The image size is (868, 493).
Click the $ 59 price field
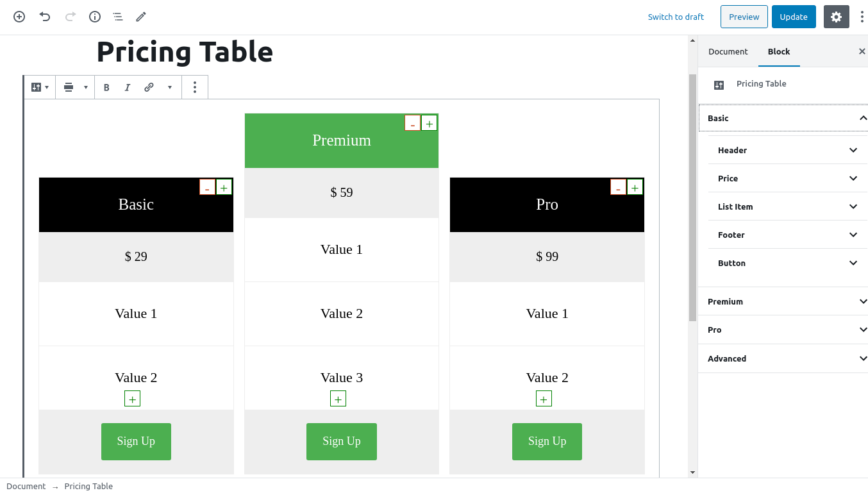[x=342, y=192]
